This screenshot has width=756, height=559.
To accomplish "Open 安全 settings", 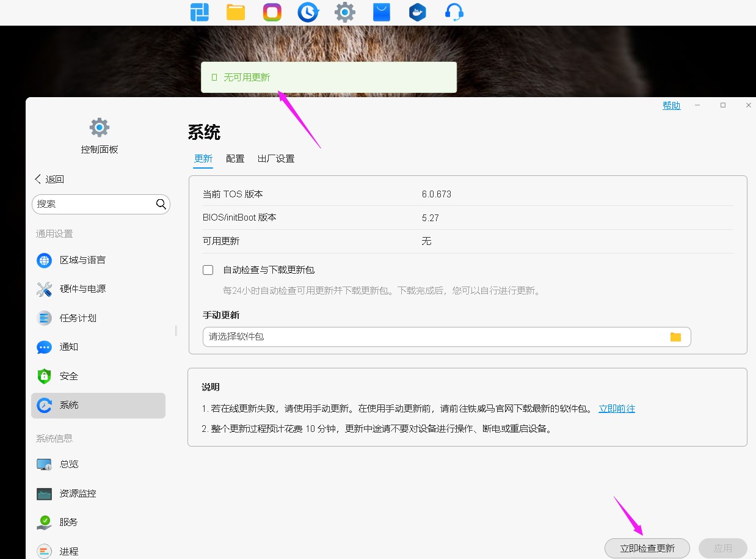I will pos(98,376).
